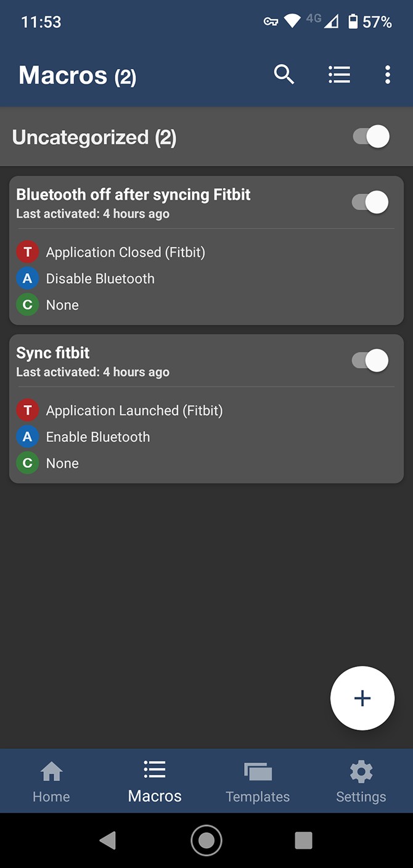This screenshot has height=868, width=413.
Task: Toggle off the Sync fitbit macro
Action: point(370,360)
